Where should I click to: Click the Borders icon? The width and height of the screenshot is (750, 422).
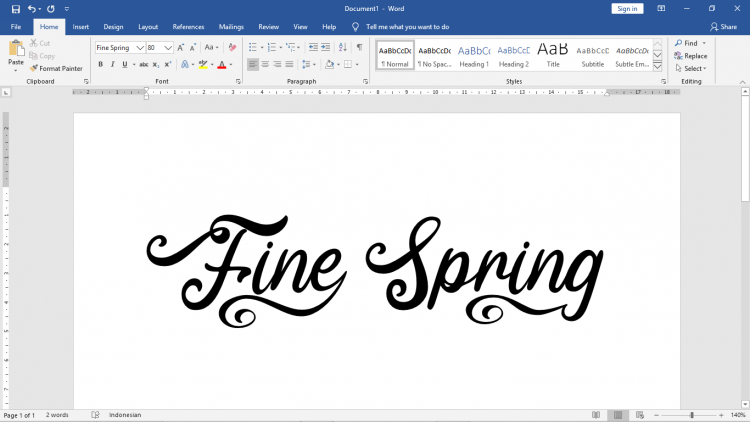click(x=348, y=64)
